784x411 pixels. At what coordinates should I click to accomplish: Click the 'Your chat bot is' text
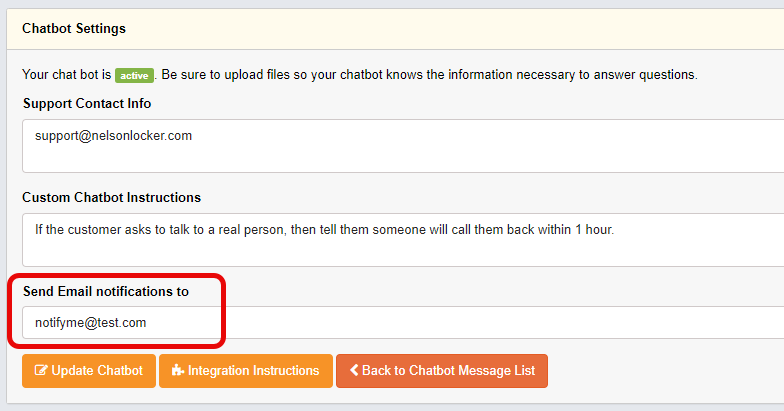pos(66,75)
